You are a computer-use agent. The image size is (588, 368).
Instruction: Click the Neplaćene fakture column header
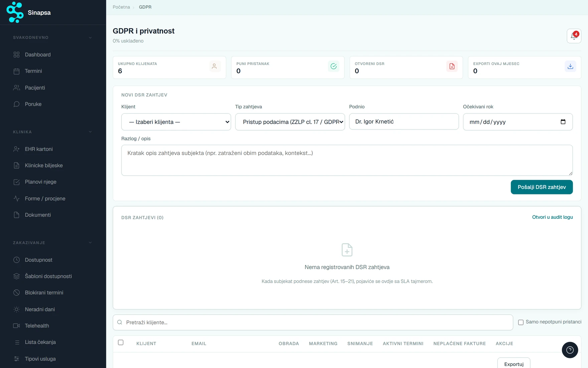point(459,344)
